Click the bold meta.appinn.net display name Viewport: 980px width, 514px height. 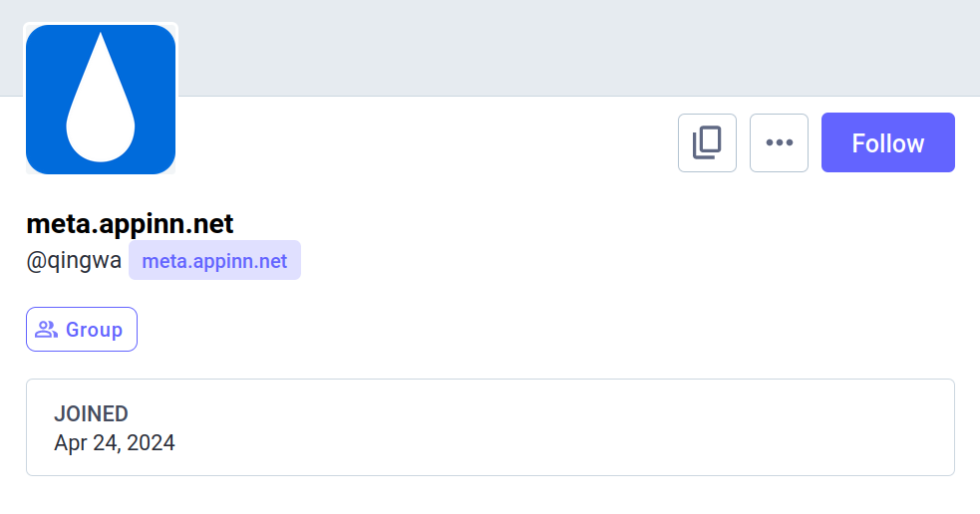click(x=130, y=224)
